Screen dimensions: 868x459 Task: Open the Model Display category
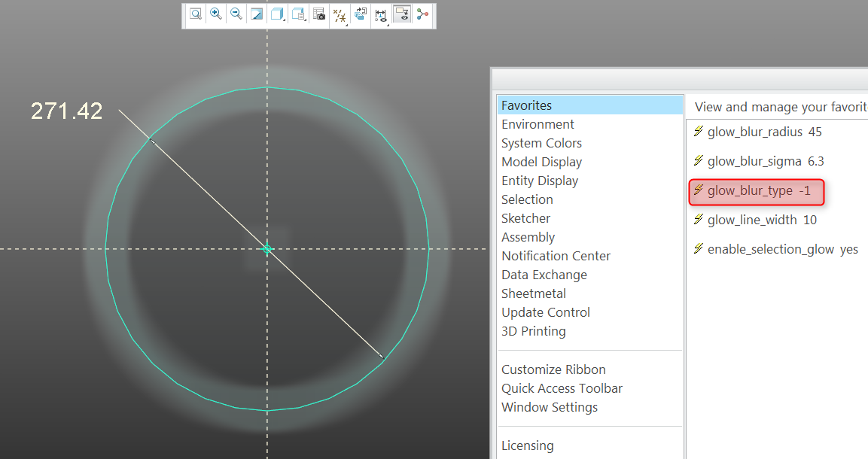click(x=541, y=162)
